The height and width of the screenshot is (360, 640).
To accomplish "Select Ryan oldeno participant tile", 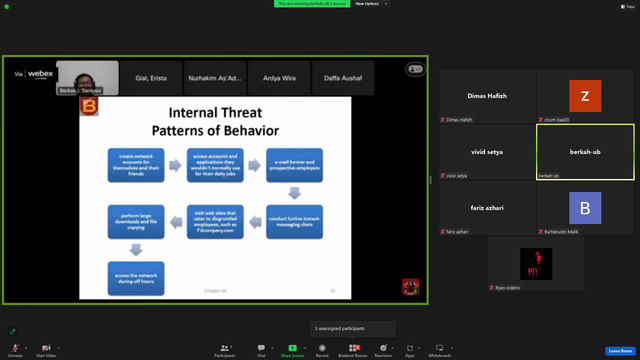I will [x=536, y=264].
